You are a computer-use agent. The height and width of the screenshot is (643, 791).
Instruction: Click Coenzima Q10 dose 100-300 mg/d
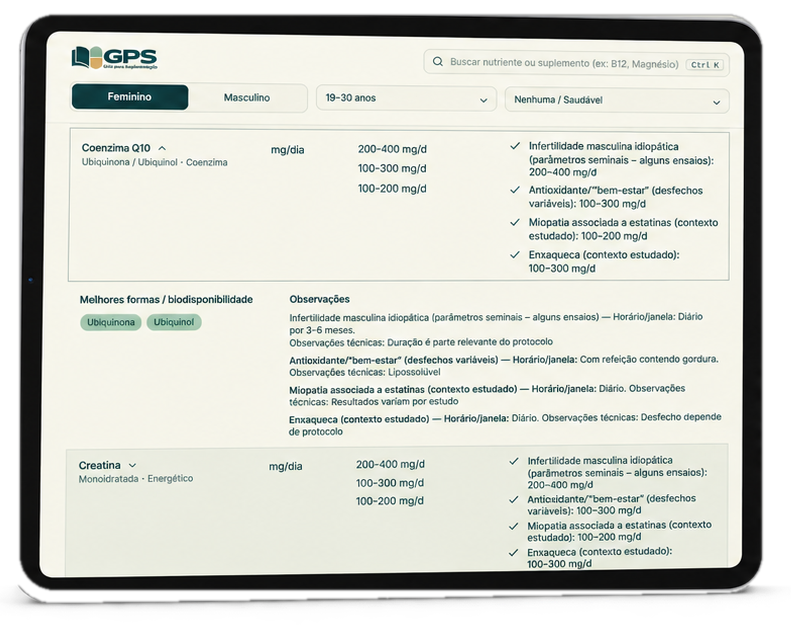pyautogui.click(x=392, y=168)
